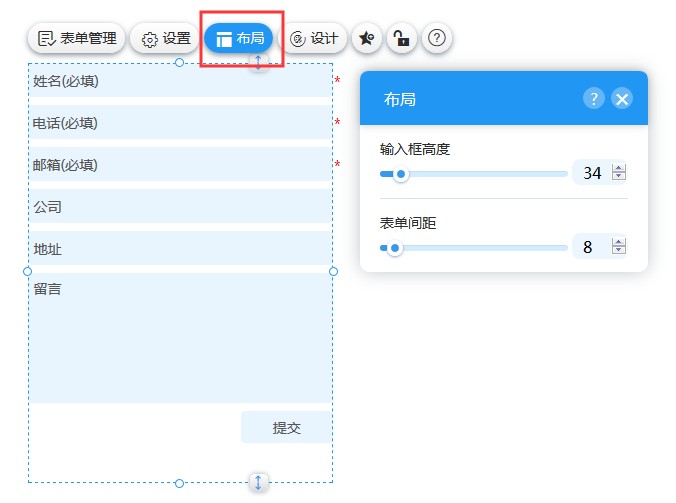Open help in the 布局 panel header

[x=594, y=98]
